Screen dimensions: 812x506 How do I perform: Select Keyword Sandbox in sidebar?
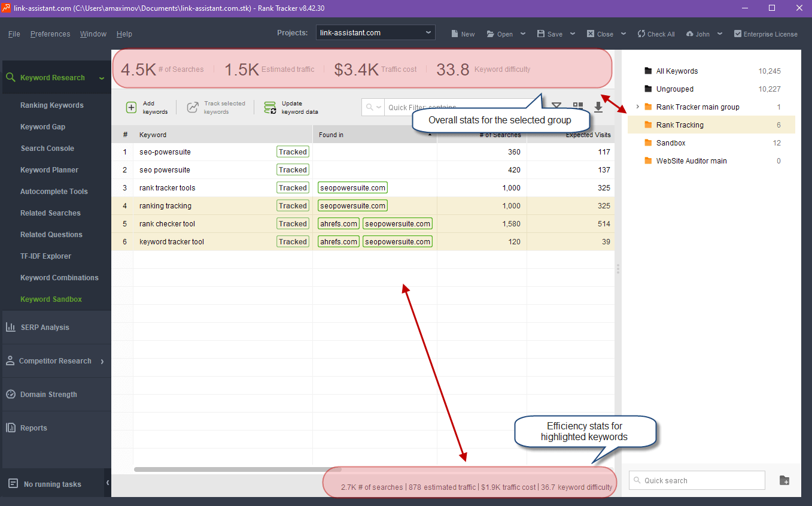pyautogui.click(x=51, y=299)
